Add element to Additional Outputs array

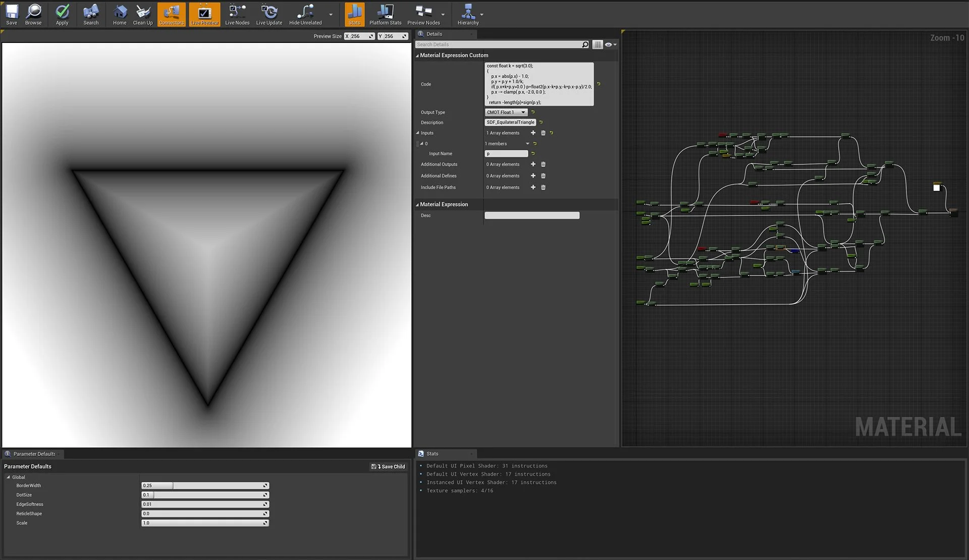coord(533,164)
